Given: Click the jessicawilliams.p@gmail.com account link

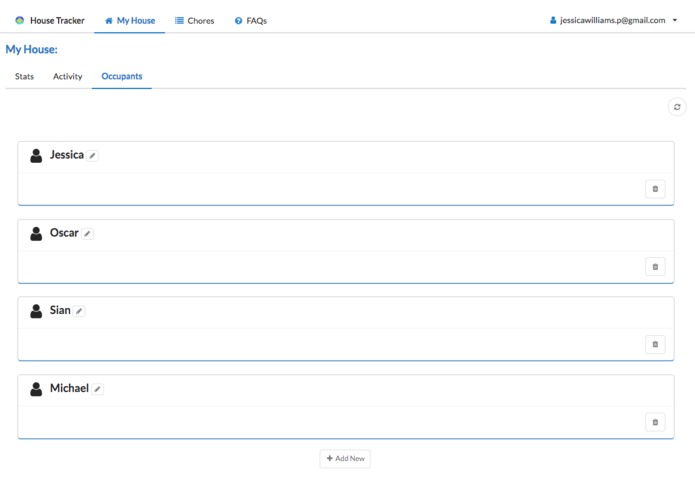Looking at the screenshot, I should 613,20.
